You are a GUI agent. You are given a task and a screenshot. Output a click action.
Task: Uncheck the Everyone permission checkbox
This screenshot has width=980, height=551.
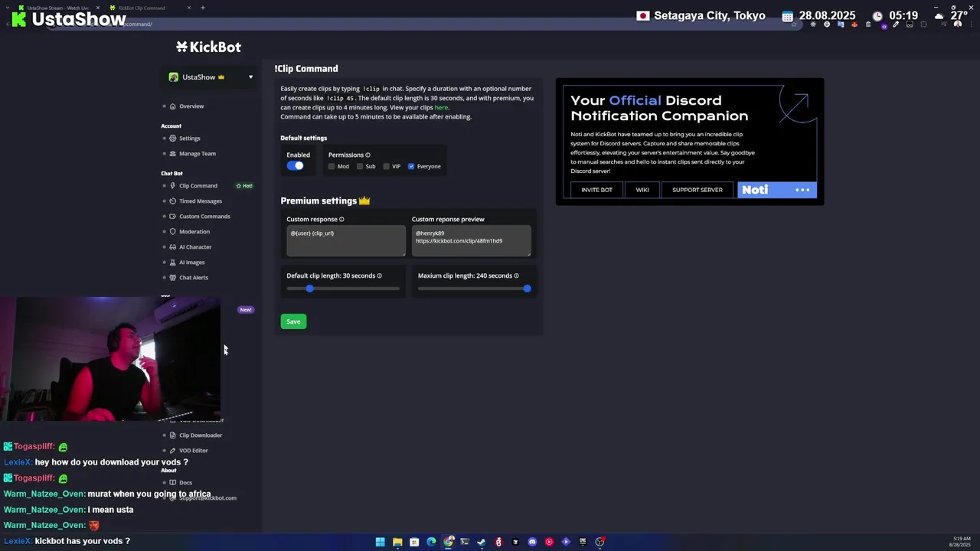[411, 167]
